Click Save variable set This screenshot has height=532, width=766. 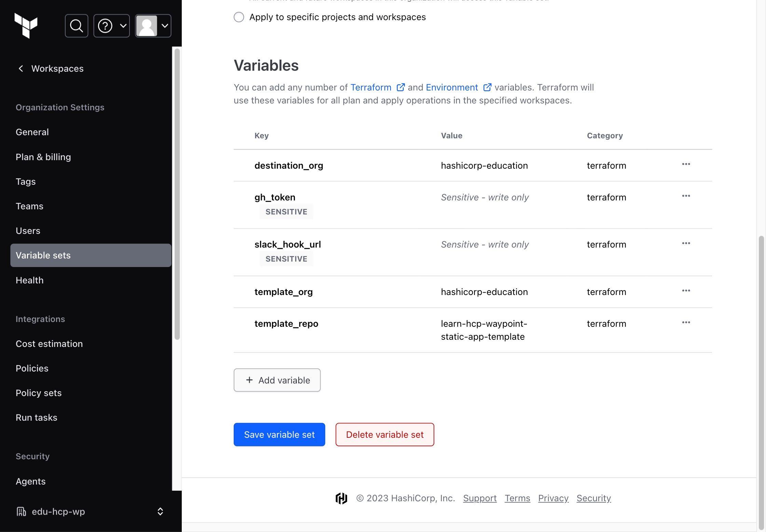click(279, 435)
